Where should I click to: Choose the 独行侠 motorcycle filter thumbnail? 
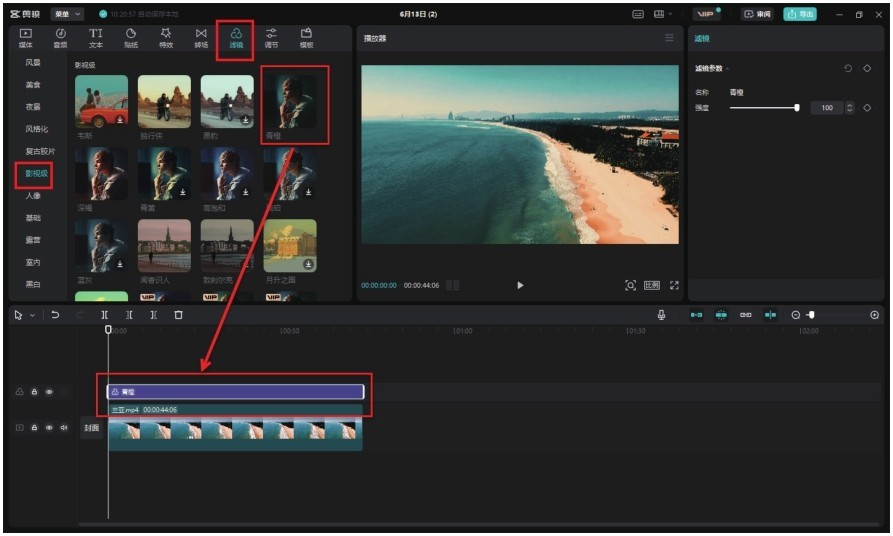pos(165,101)
